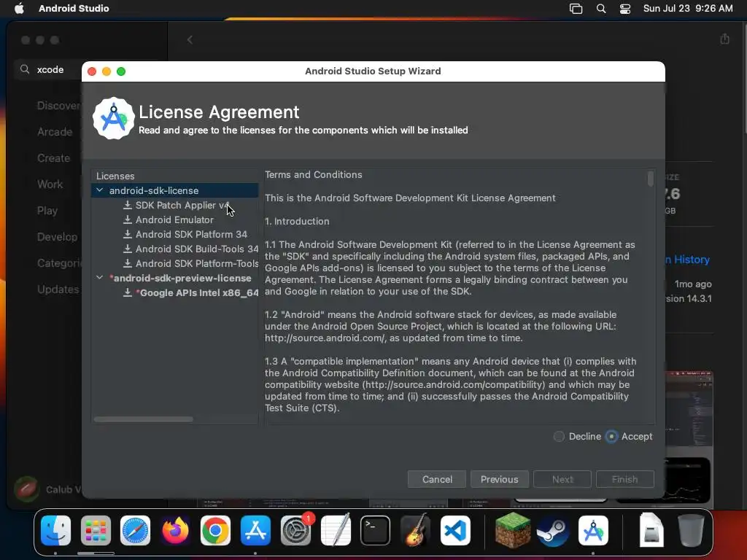Open Work in App Store sidebar

tap(50, 184)
